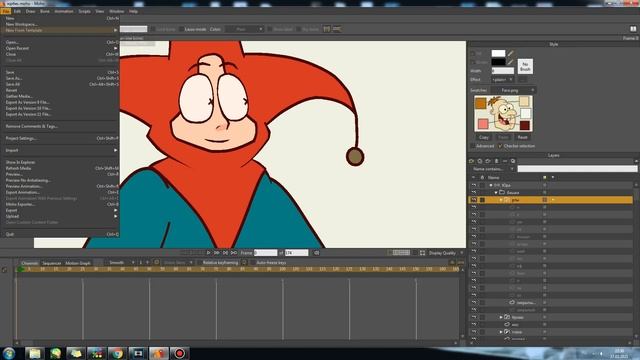640x360 pixels.
Task: Click the fill color pencil picker icon
Action: 510,53
